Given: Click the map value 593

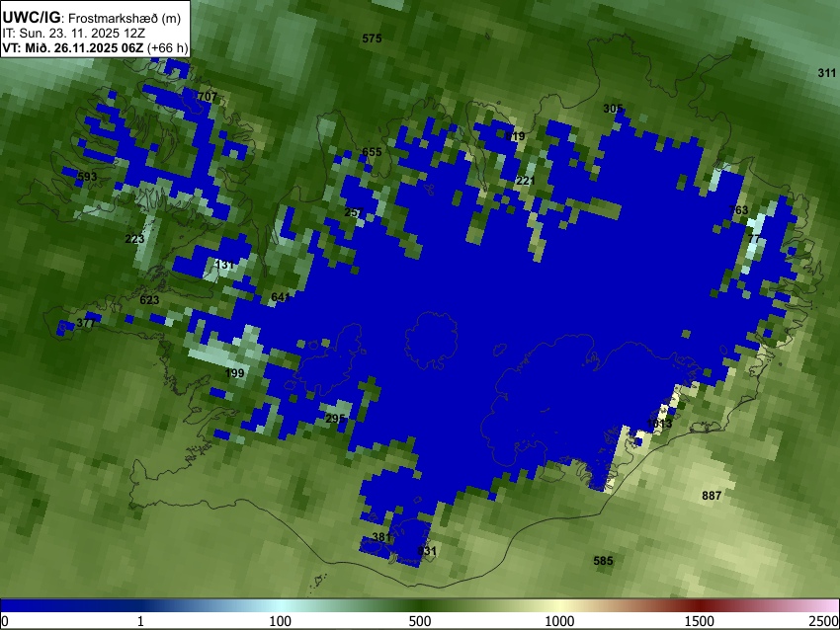Looking at the screenshot, I should point(87,177).
